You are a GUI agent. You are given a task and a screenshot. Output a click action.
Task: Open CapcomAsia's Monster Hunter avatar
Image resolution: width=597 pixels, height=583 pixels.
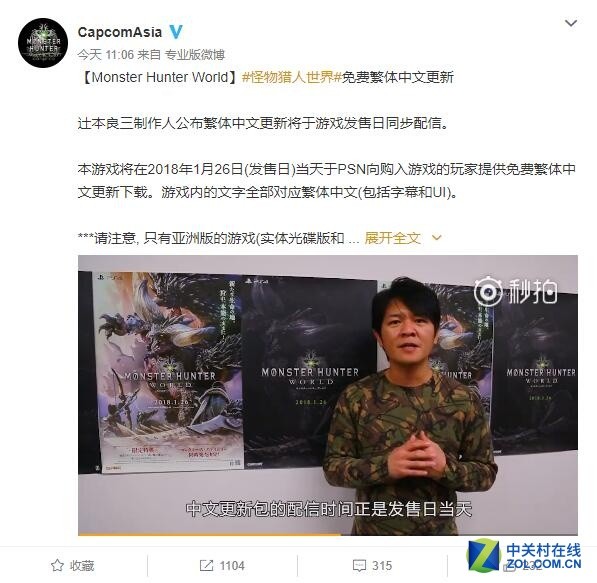[x=43, y=43]
